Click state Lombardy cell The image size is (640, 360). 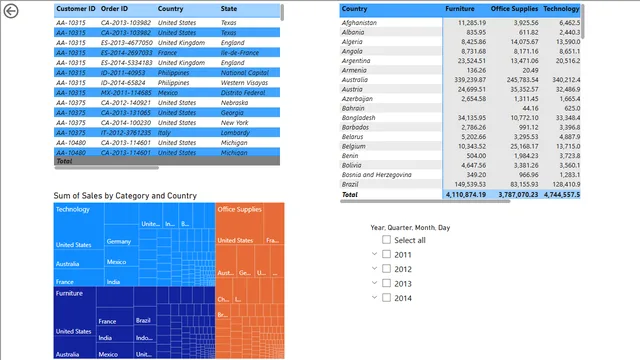pyautogui.click(x=235, y=133)
